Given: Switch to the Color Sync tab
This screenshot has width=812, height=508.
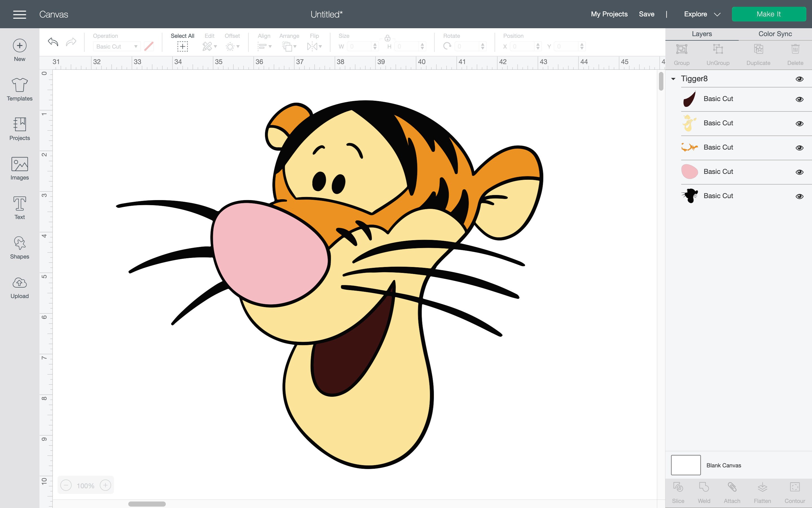Looking at the screenshot, I should click(775, 34).
